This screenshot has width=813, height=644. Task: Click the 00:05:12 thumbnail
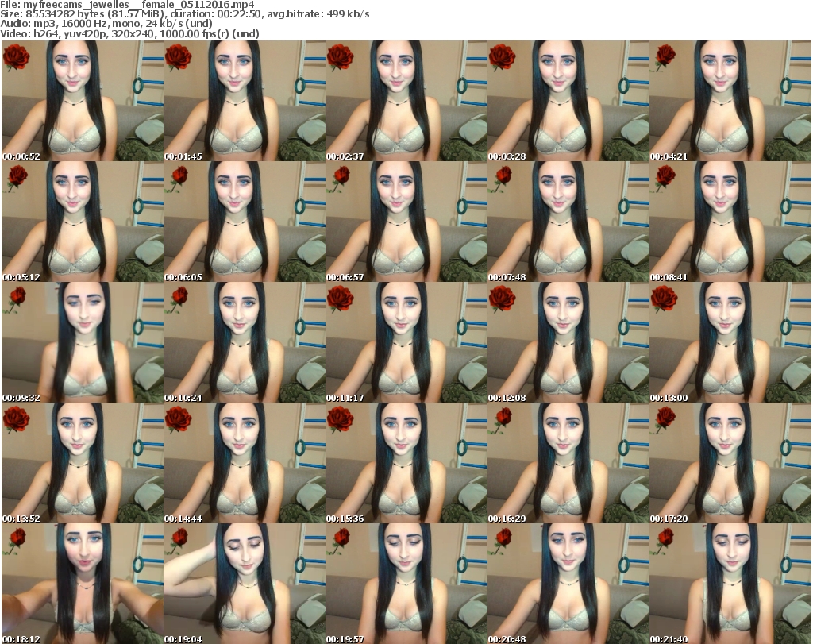click(x=81, y=222)
